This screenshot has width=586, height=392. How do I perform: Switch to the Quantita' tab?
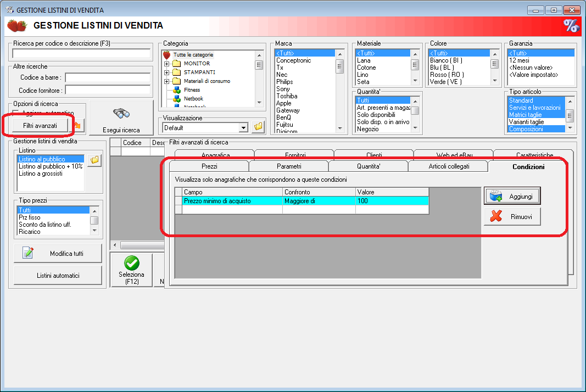(x=369, y=166)
